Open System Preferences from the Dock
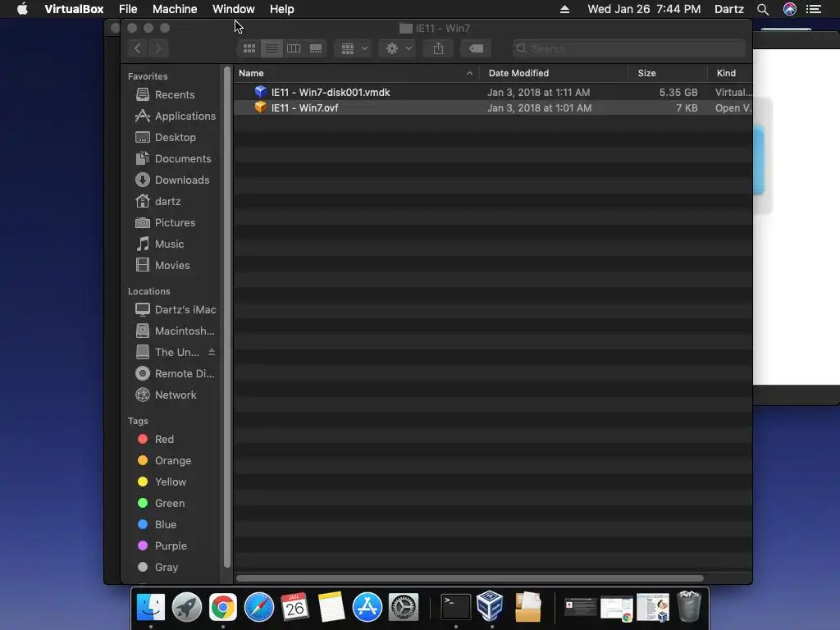Screen dimensions: 840x630 tap(404, 607)
